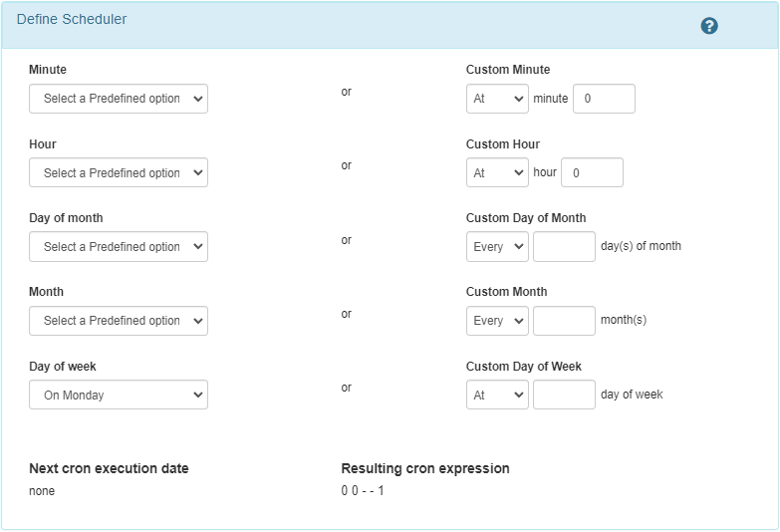The width and height of the screenshot is (780, 532).
Task: Click the Custom Day of Week label
Action: (524, 367)
